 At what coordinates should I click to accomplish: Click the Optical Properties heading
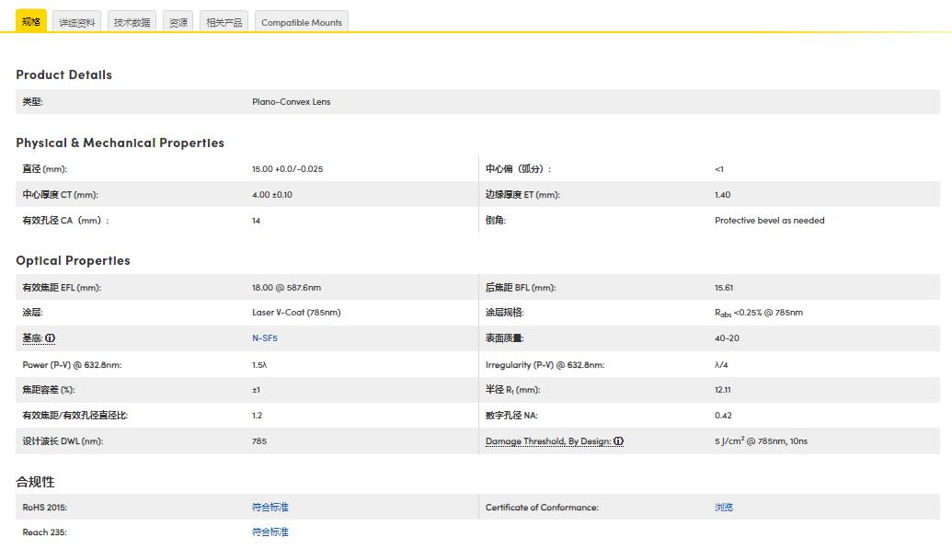coord(73,260)
